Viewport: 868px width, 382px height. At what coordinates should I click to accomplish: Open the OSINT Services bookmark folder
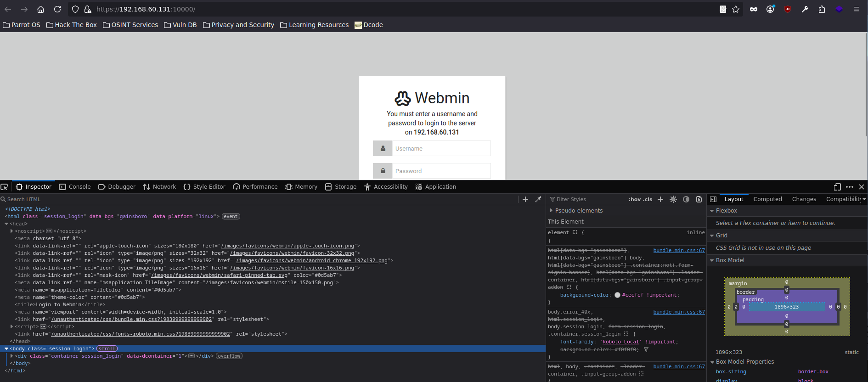coord(130,25)
